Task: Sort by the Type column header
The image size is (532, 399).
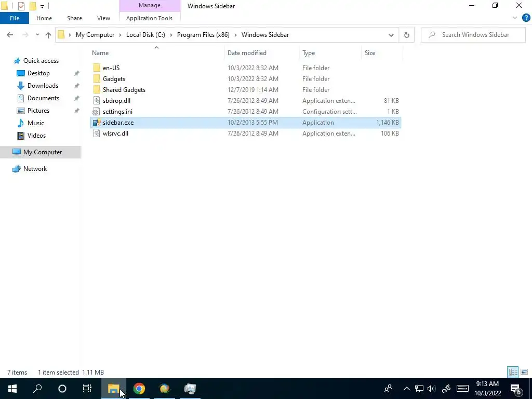Action: [x=330, y=53]
